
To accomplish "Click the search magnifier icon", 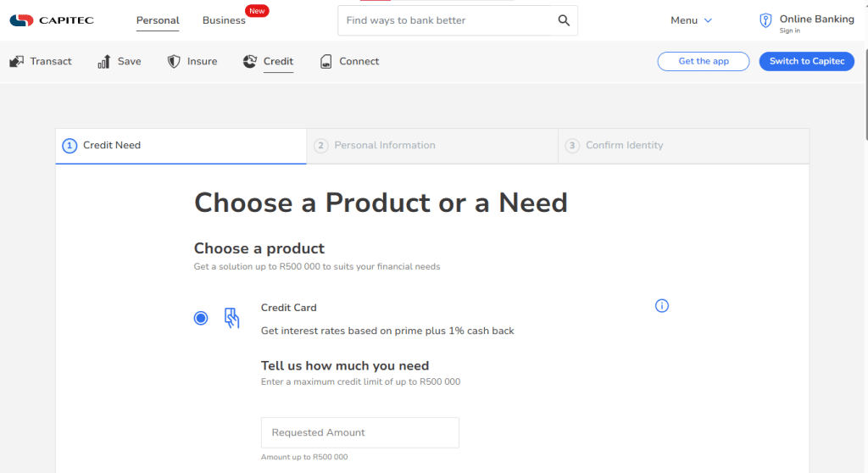I will coord(564,20).
